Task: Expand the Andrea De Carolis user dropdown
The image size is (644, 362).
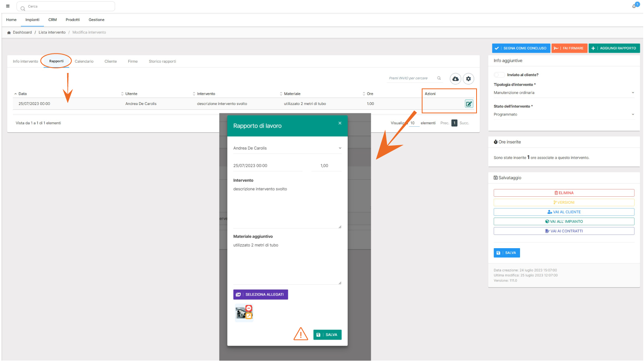Action: click(287, 148)
